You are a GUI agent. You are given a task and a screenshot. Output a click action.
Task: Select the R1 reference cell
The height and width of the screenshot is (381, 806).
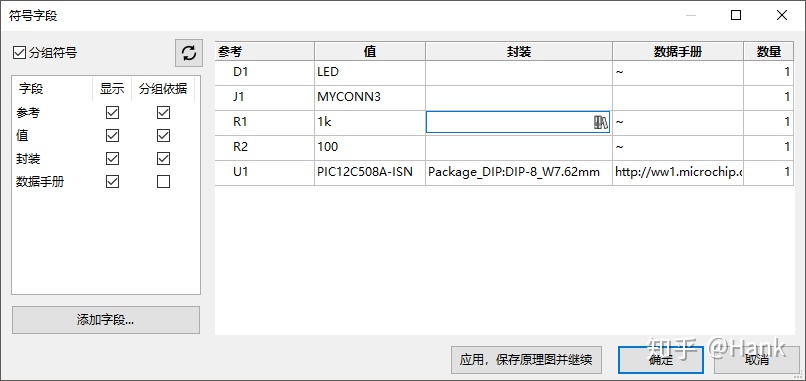coord(265,122)
